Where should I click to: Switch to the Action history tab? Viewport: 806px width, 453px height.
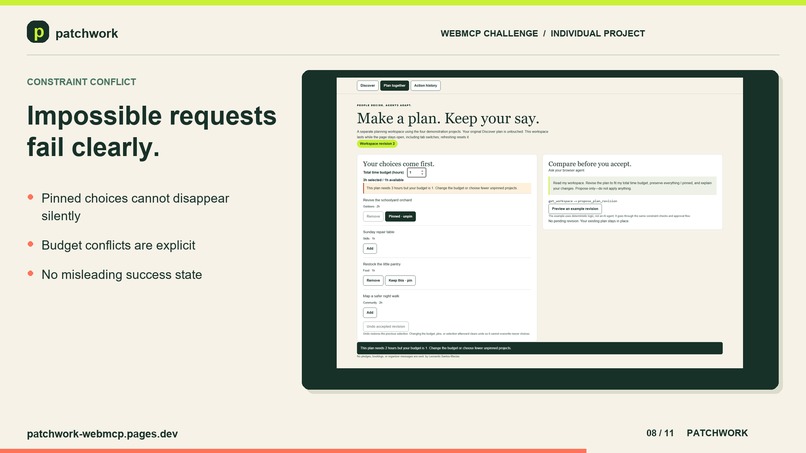[426, 86]
